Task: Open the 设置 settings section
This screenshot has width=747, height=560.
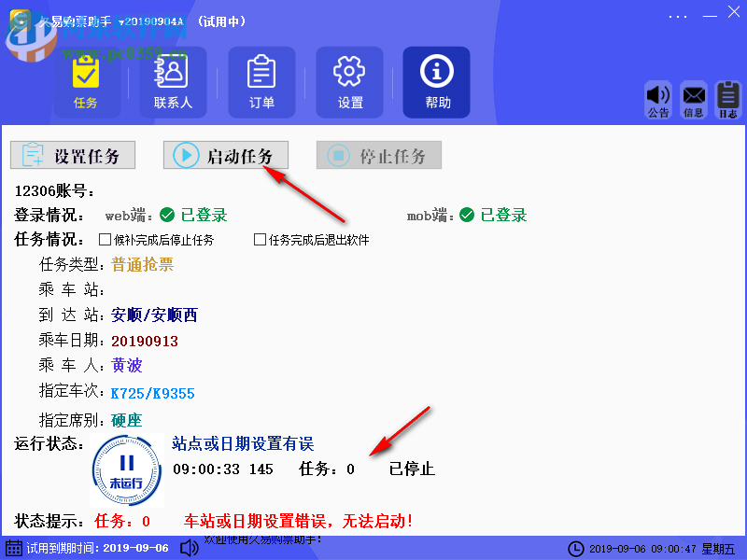Action: [349, 82]
